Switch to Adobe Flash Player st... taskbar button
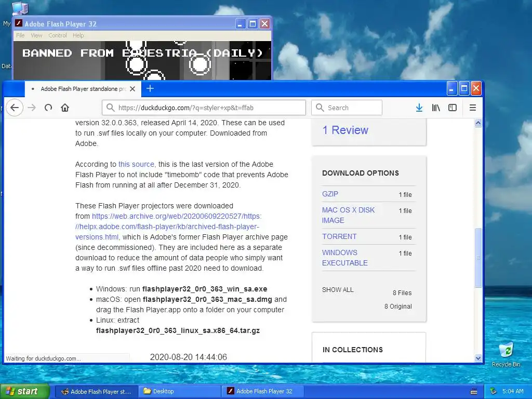The height and width of the screenshot is (399, 532). (x=96, y=392)
